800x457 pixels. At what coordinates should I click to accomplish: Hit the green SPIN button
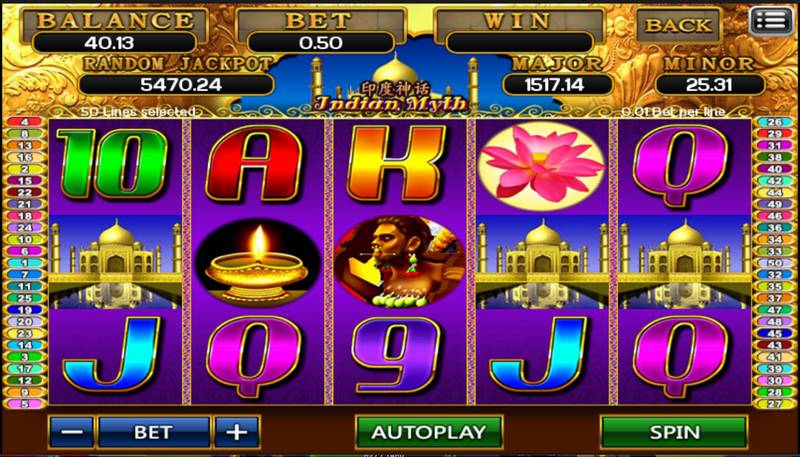(674, 432)
